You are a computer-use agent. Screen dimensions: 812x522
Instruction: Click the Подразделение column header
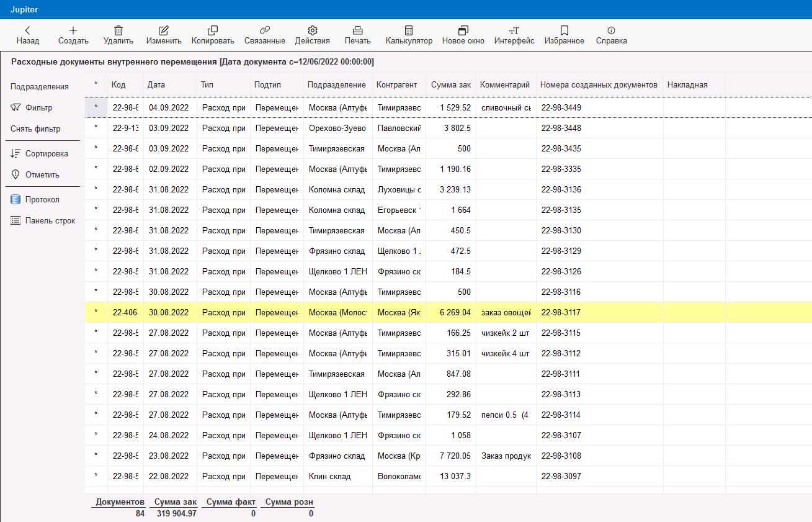pyautogui.click(x=338, y=84)
